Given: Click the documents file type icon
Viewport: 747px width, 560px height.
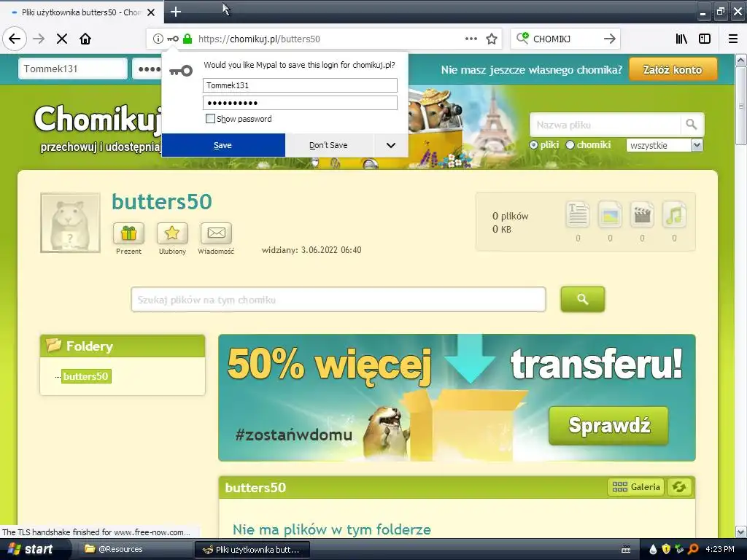Looking at the screenshot, I should coord(578,215).
